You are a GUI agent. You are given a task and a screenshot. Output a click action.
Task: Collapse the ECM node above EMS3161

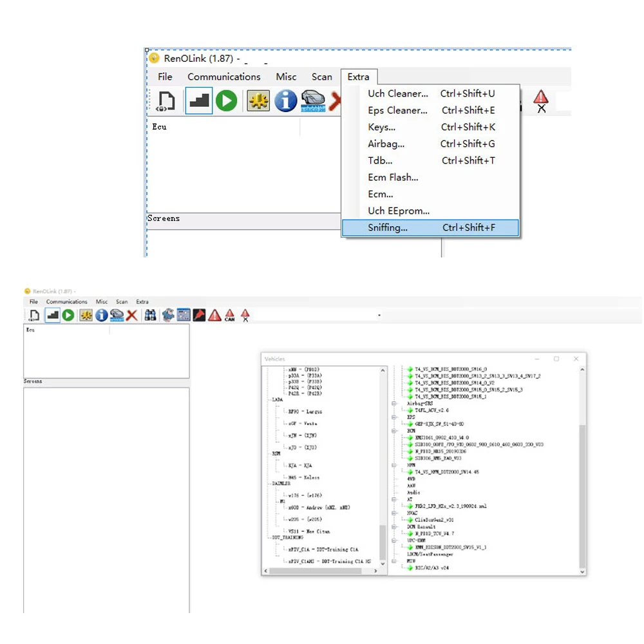(394, 431)
